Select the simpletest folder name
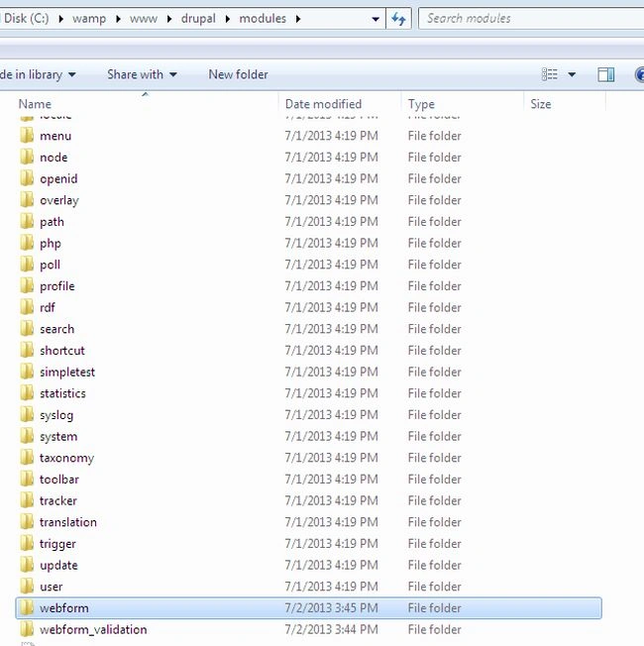Viewport: 644px width, 646px height. [67, 372]
